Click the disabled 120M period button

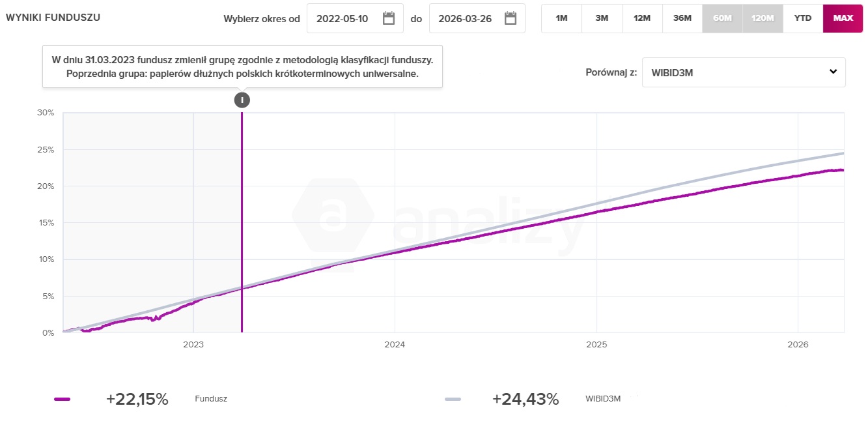(763, 18)
